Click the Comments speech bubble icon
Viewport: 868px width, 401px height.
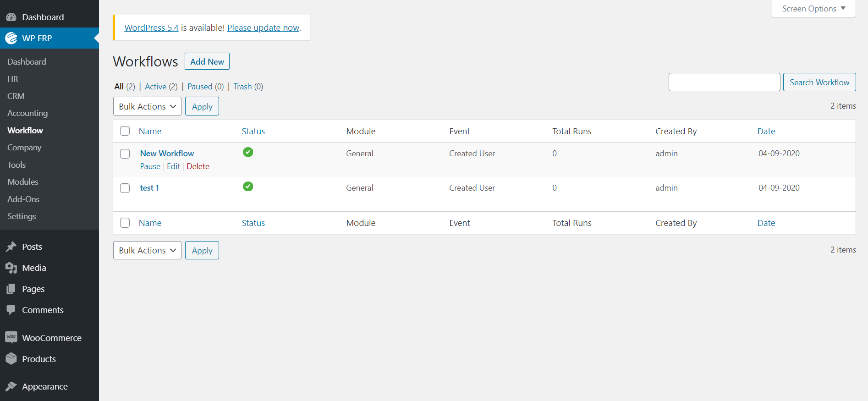tap(11, 310)
